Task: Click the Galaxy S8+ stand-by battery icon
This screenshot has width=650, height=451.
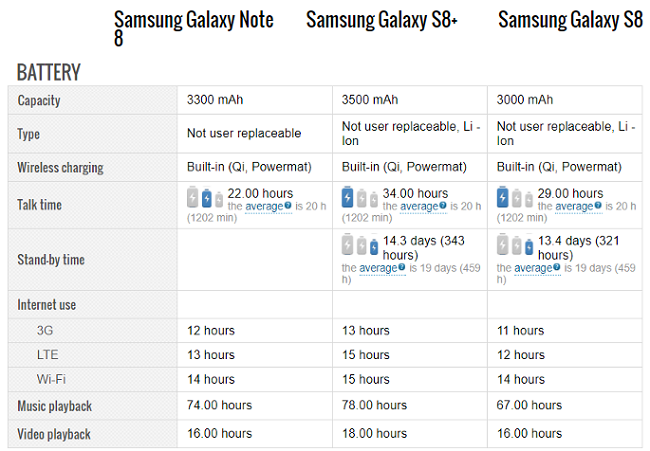Action: click(x=360, y=246)
